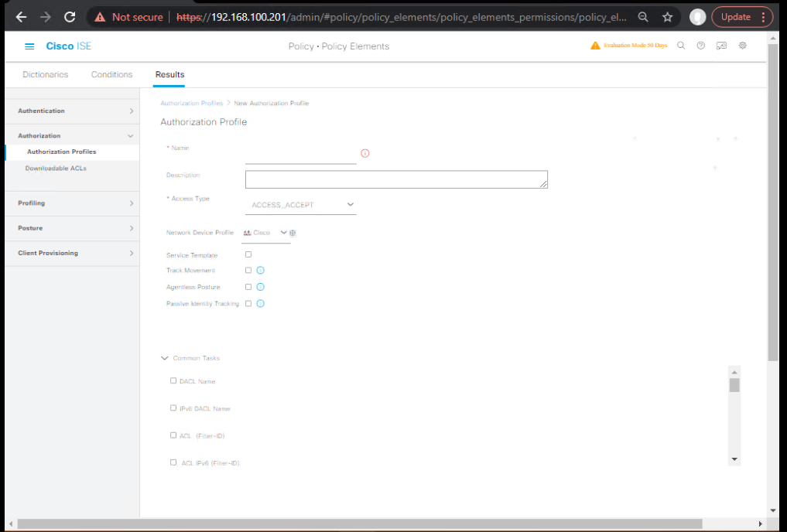Check the IPv6 DACL Name checkbox
Image resolution: width=787 pixels, height=532 pixels.
point(173,408)
